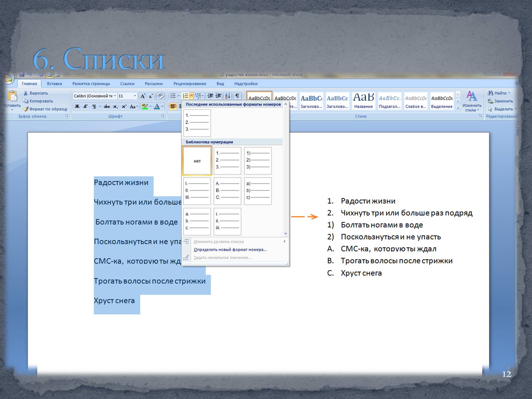The image size is (532, 399).
Task: Click the Replace (Заменить) icon
Action: click(490, 101)
